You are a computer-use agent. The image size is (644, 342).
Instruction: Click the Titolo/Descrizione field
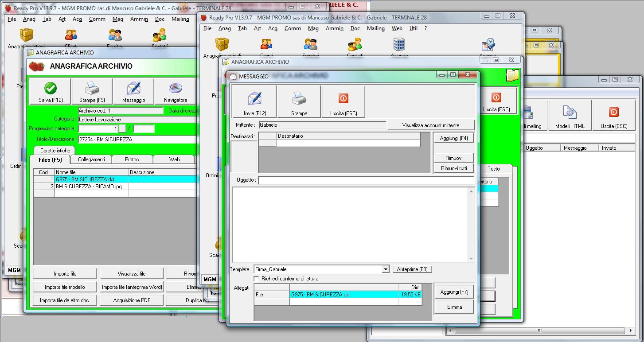click(x=137, y=139)
